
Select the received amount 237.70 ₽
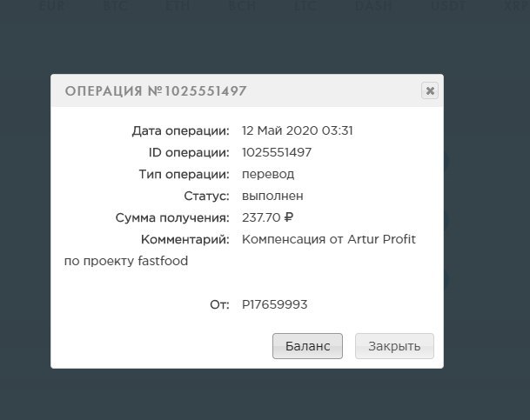pyautogui.click(x=267, y=217)
